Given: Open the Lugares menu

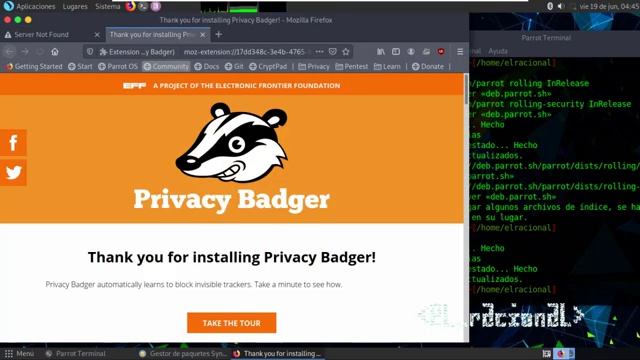Looking at the screenshot, I should click(75, 7).
